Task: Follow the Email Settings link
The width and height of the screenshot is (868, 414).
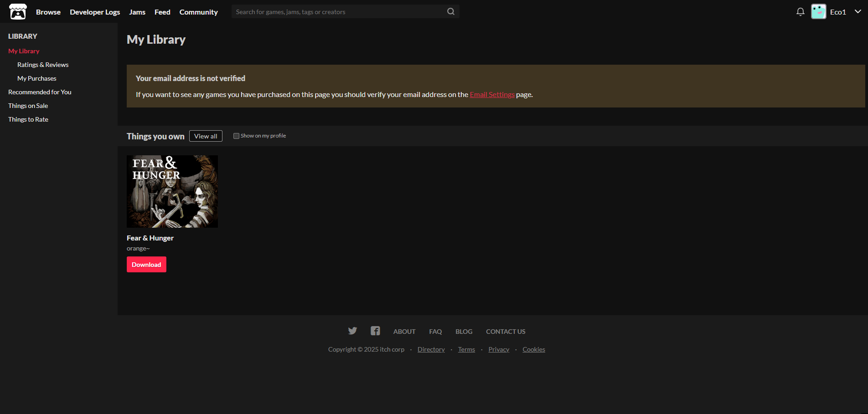Action: [492, 94]
